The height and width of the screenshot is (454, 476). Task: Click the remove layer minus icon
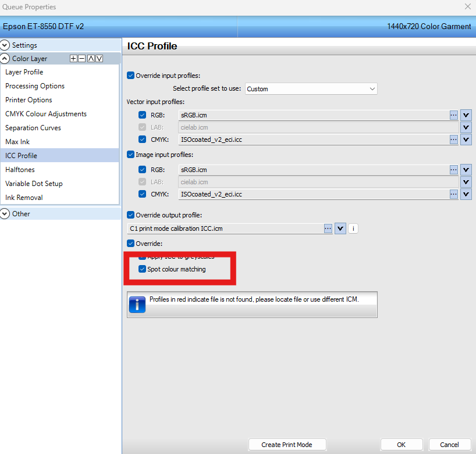coord(81,59)
